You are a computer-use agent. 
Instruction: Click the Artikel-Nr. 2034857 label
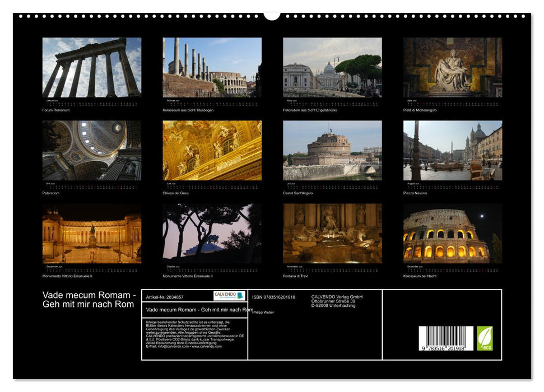pyautogui.click(x=166, y=297)
